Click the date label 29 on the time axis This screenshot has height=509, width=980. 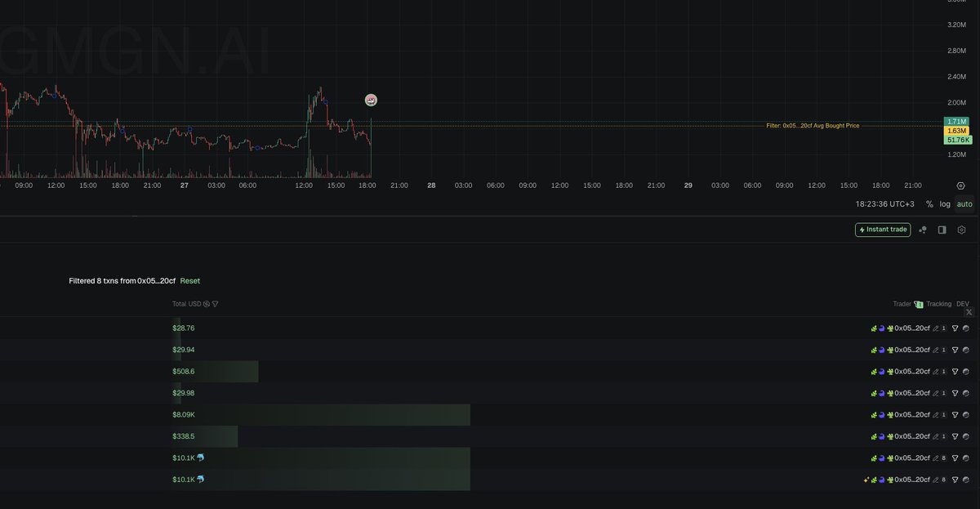[x=688, y=185]
